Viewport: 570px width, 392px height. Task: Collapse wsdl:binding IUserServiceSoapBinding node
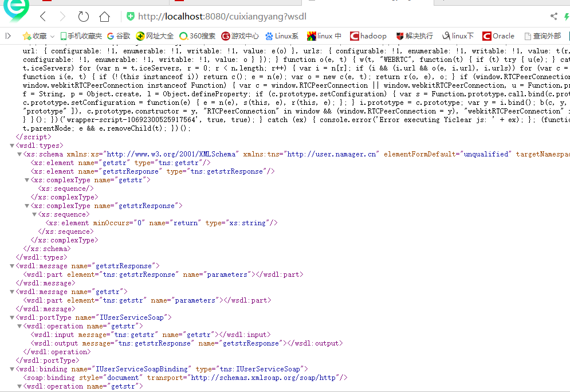(12, 369)
